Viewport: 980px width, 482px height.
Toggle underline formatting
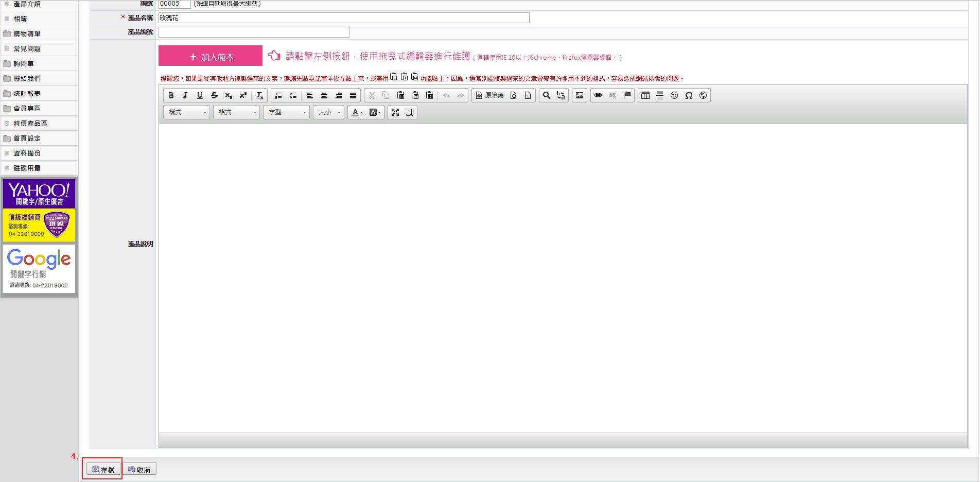(x=200, y=95)
